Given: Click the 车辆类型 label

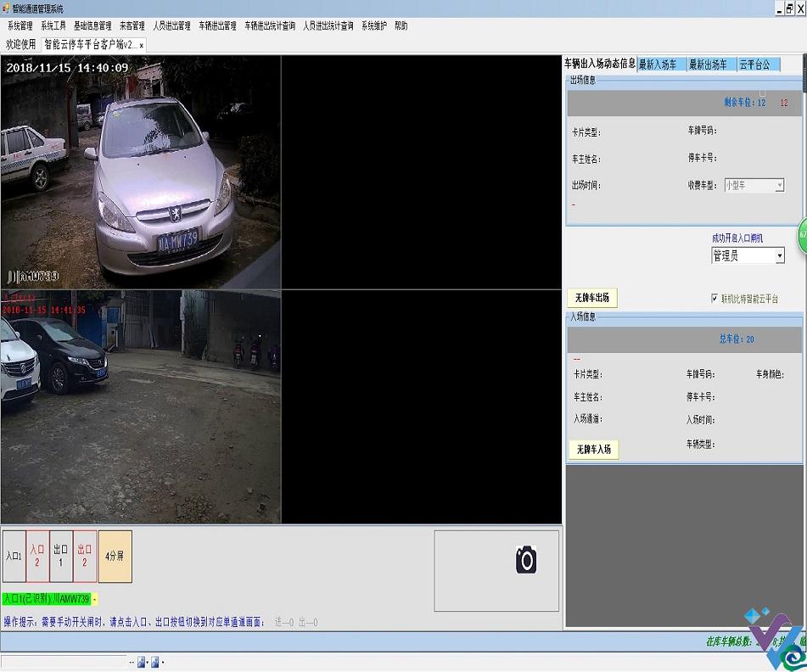Looking at the screenshot, I should click(x=700, y=444).
